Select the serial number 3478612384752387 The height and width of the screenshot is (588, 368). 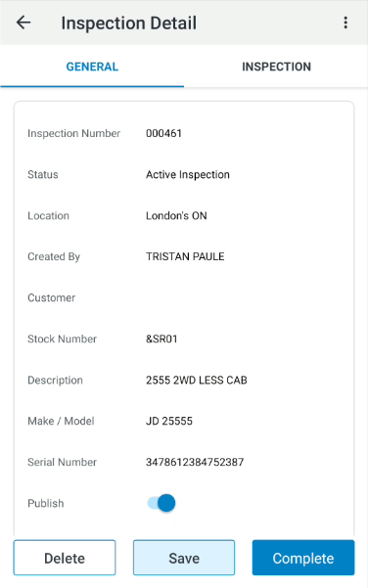click(x=195, y=462)
